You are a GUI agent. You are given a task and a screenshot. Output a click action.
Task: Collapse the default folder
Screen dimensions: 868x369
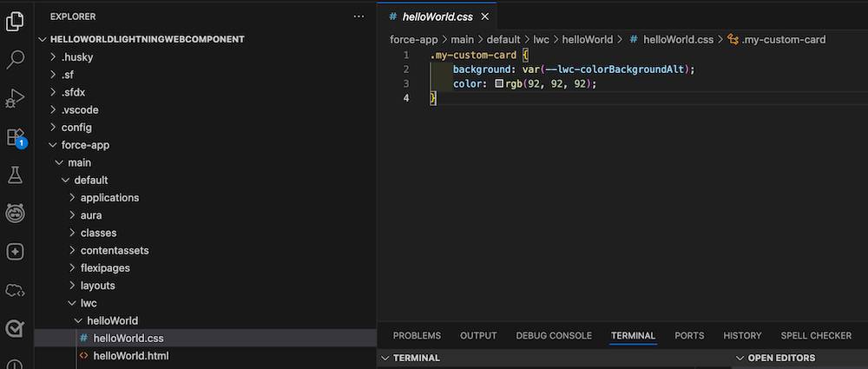click(66, 180)
